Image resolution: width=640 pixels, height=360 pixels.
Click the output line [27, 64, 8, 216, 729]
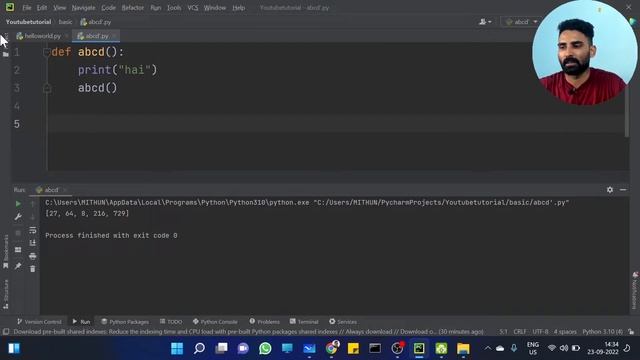tap(87, 213)
